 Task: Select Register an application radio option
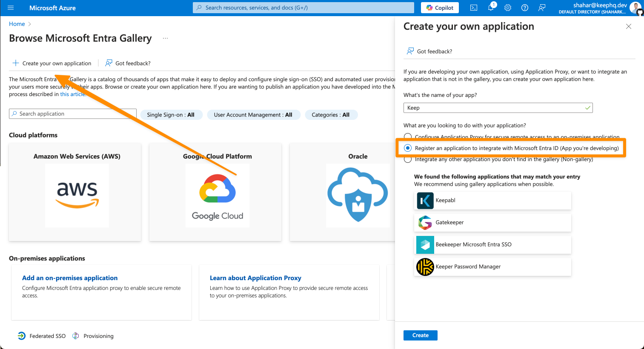click(408, 148)
